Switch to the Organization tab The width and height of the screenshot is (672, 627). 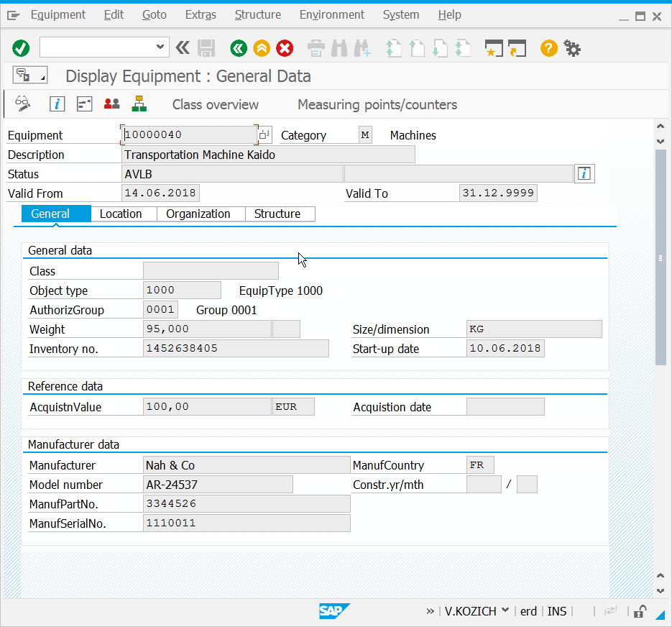pyautogui.click(x=198, y=214)
